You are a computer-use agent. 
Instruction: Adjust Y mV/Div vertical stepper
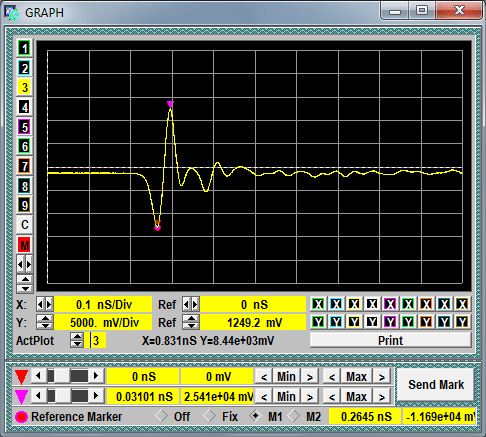(x=44, y=322)
